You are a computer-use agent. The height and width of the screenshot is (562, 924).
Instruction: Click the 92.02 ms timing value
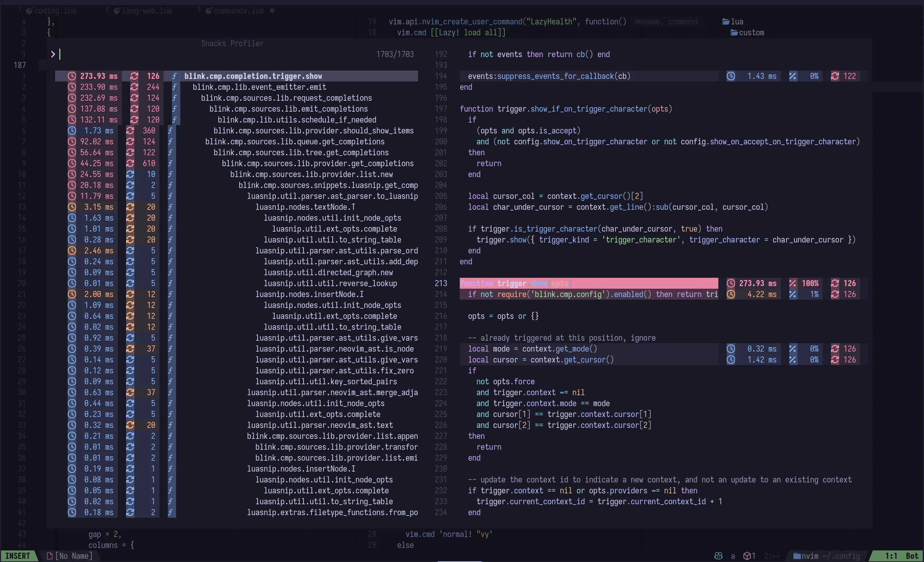coord(97,141)
